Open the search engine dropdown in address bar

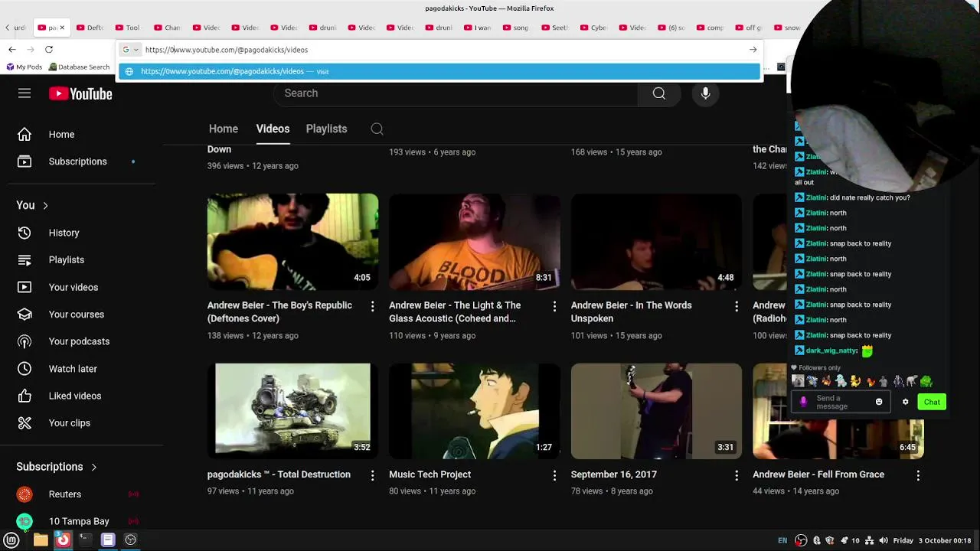pos(131,50)
